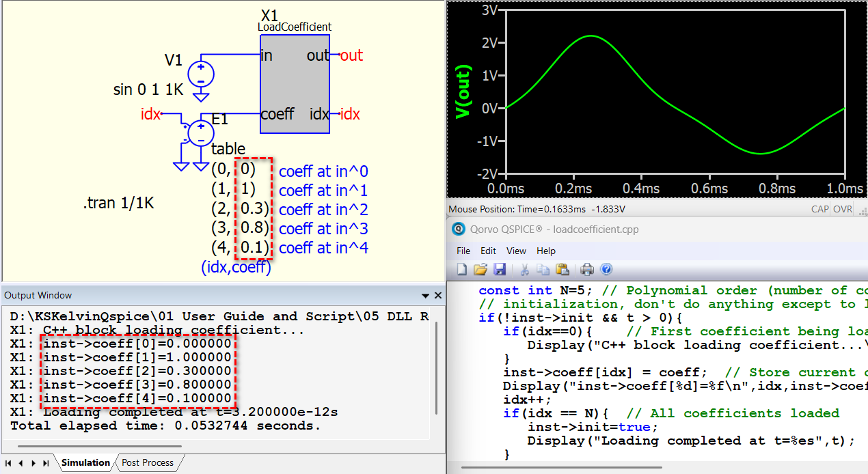This screenshot has height=474, width=868.
Task: Select the X1 LoadCoefficient block
Action: pos(295,84)
